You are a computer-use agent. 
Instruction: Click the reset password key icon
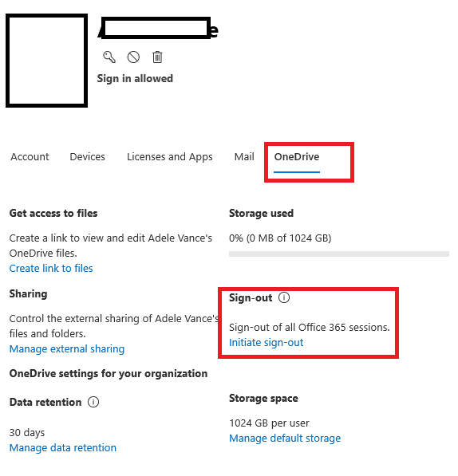(x=109, y=57)
